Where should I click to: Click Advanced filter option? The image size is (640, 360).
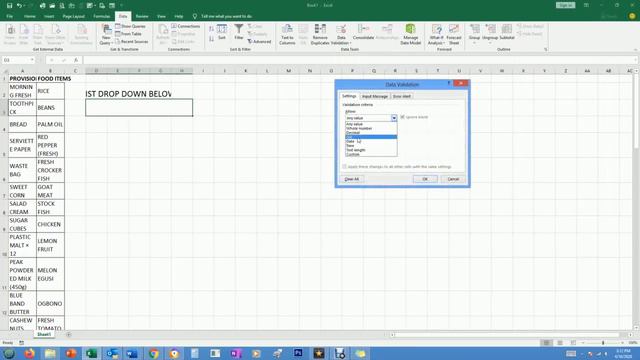point(259,42)
